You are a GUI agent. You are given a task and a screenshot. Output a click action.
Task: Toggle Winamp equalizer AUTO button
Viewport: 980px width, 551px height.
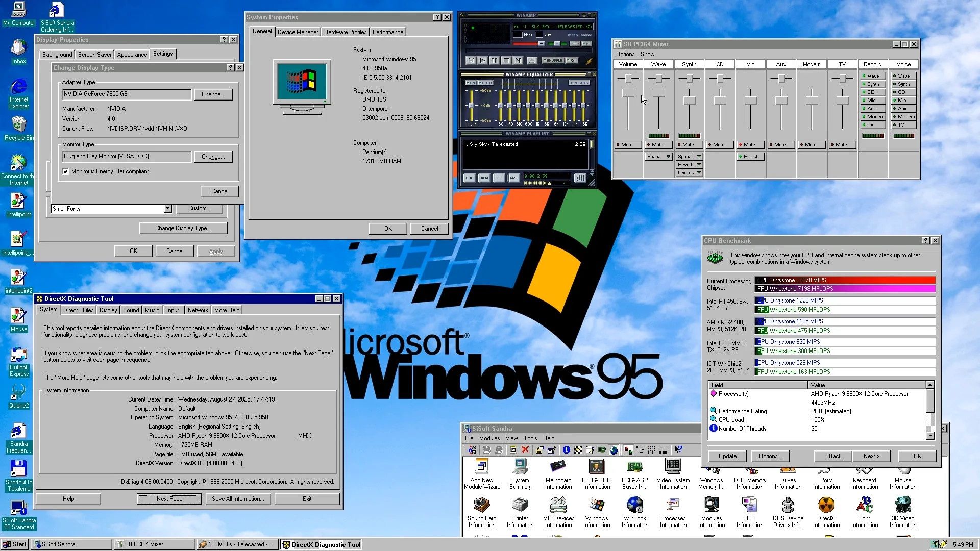pos(485,83)
